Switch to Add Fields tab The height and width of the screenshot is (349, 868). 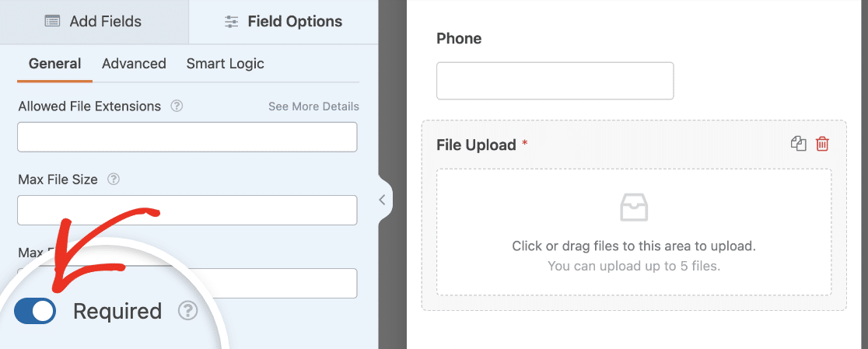tap(94, 22)
